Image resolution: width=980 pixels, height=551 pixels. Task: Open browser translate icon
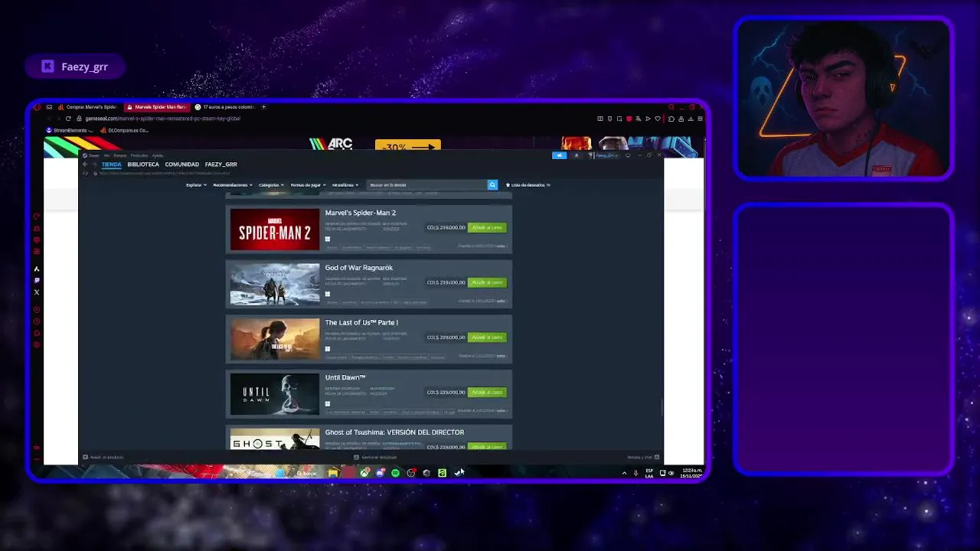coord(639,119)
